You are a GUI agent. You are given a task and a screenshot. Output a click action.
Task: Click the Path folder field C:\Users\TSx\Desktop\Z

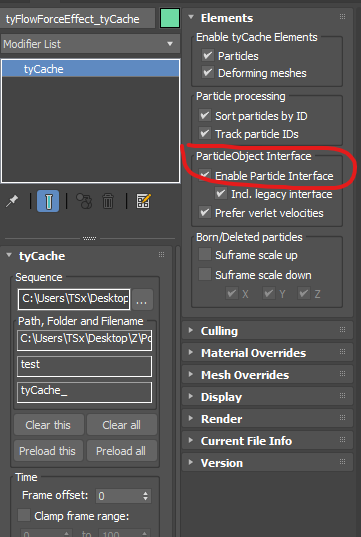(x=84, y=340)
